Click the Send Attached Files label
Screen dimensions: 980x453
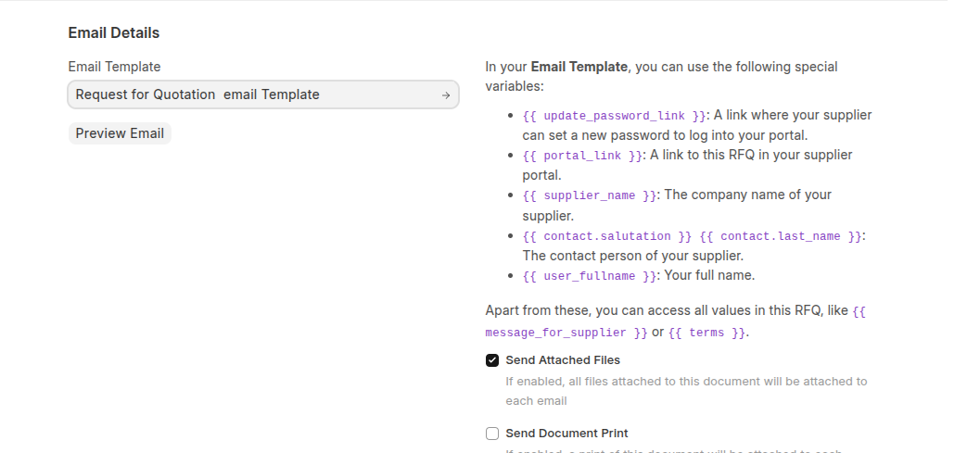click(x=563, y=360)
